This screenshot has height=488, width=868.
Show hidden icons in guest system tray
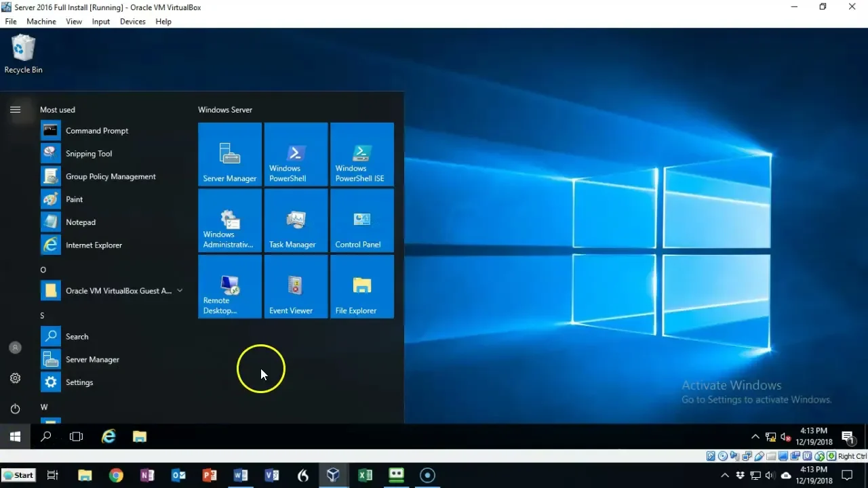755,437
